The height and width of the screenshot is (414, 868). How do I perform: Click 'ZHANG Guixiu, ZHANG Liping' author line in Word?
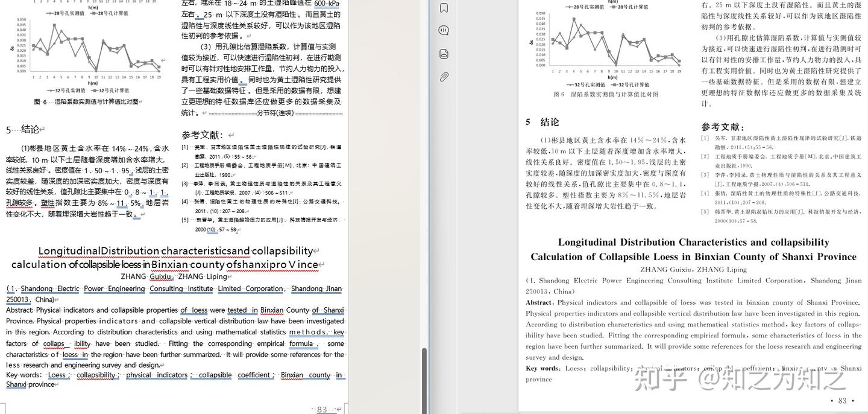click(174, 276)
